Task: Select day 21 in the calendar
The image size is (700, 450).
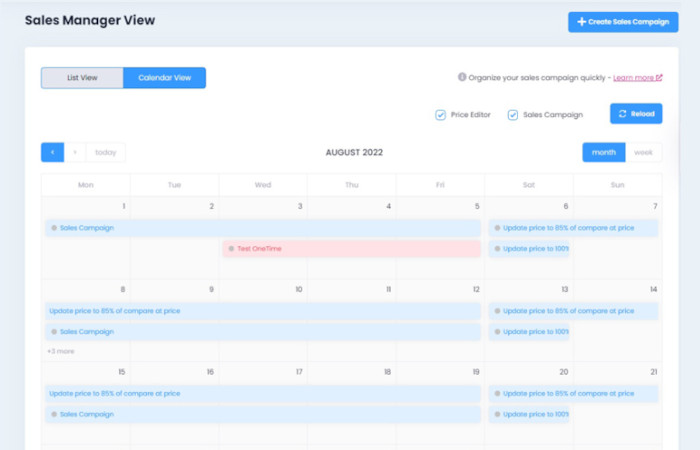Action: click(654, 372)
